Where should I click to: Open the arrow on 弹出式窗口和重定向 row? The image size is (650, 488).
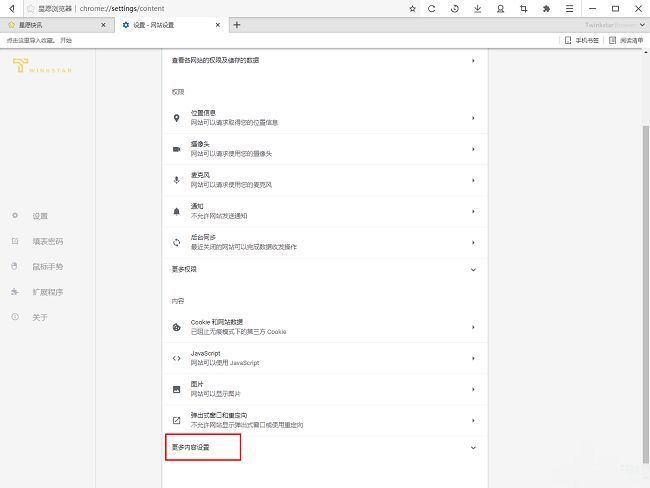tap(473, 420)
